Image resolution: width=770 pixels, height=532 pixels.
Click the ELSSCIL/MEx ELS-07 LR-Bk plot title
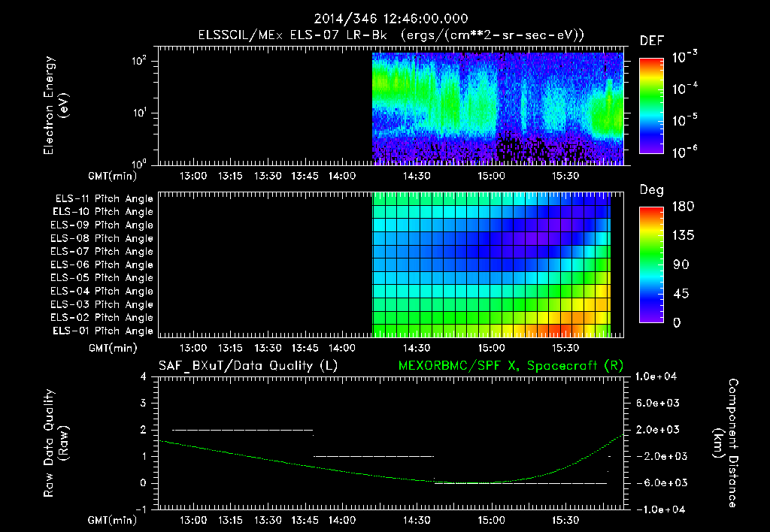click(391, 35)
